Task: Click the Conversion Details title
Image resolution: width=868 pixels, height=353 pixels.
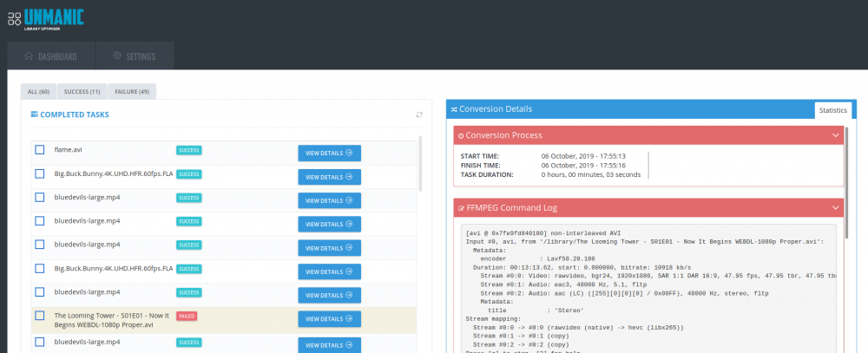Action: tap(496, 109)
